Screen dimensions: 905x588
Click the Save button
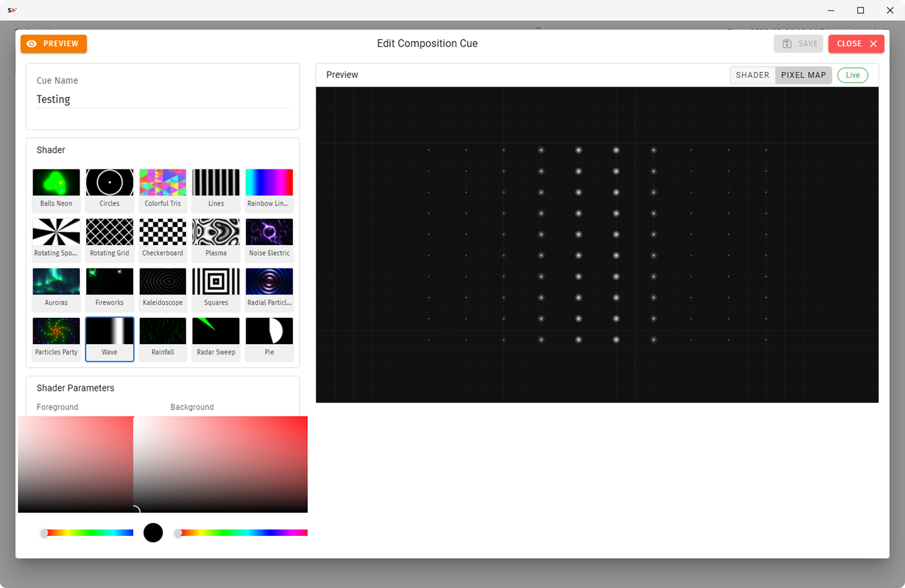(x=799, y=44)
